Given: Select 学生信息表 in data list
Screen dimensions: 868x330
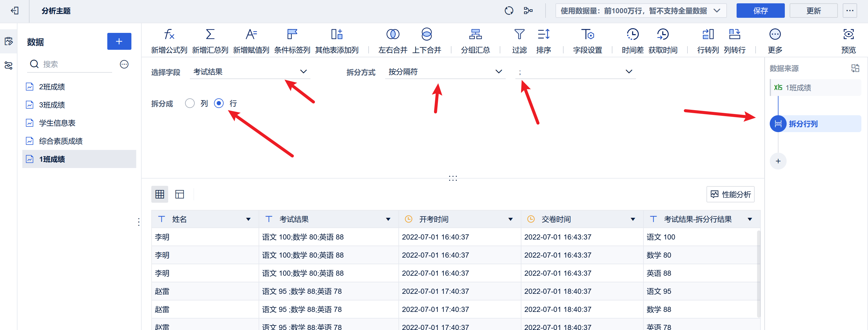Looking at the screenshot, I should click(57, 123).
